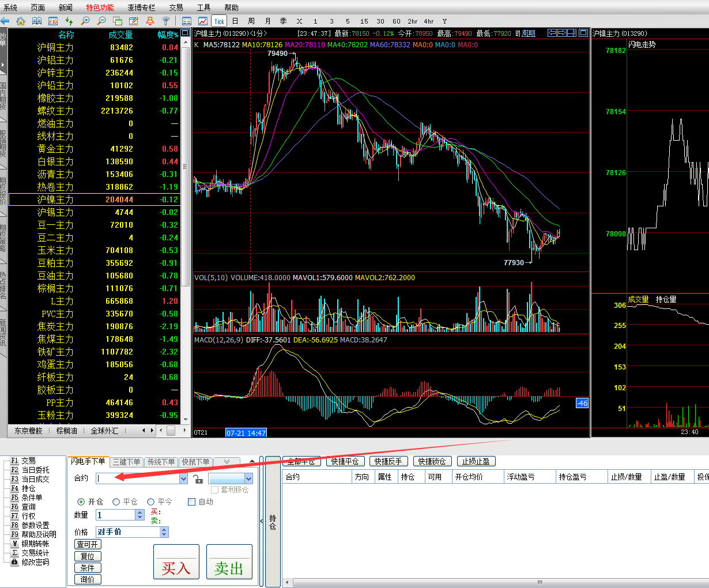Viewport: 709px width, 588px height.
Task: Click the zoom out magnifier icon
Action: 101,21
